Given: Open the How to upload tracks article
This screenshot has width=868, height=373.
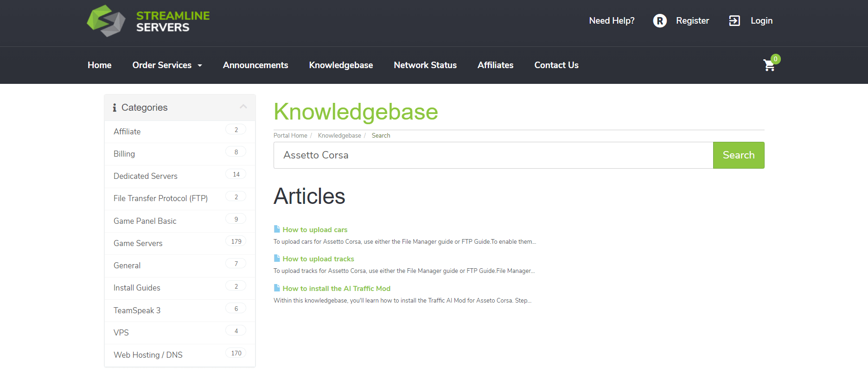Looking at the screenshot, I should click(318, 259).
